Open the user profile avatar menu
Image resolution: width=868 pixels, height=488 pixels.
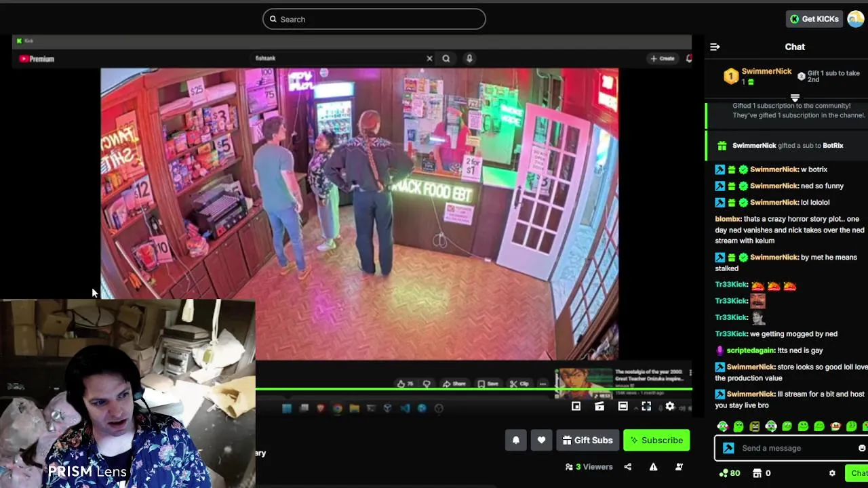coord(856,19)
